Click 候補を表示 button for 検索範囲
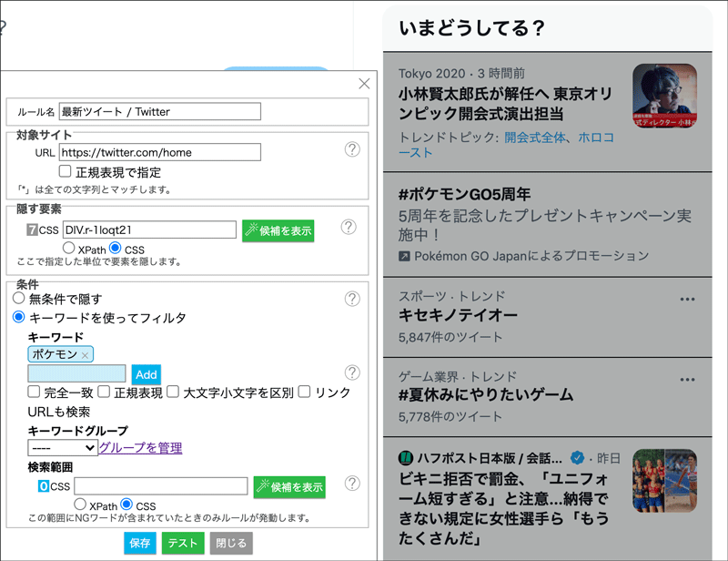The height and width of the screenshot is (561, 728). 289,487
